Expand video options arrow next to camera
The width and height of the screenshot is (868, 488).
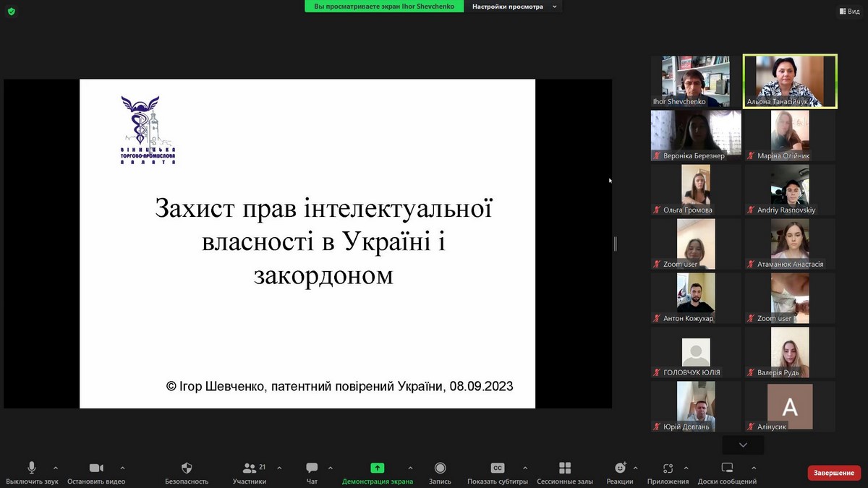(122, 468)
